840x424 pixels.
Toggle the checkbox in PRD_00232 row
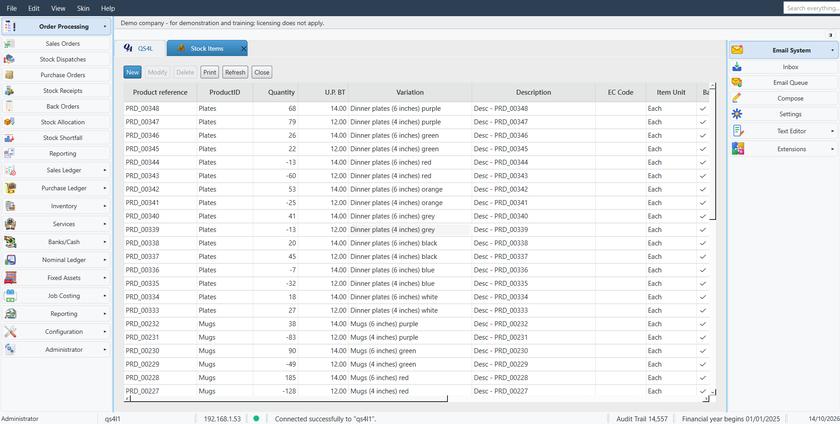tap(703, 324)
